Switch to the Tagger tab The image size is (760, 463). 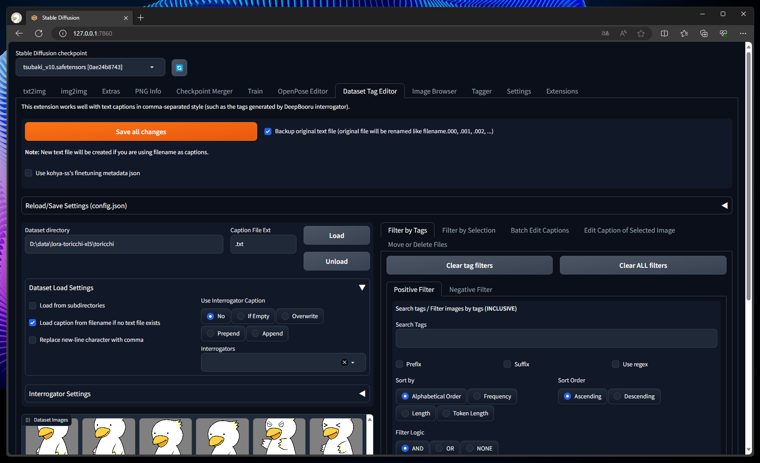tap(481, 91)
